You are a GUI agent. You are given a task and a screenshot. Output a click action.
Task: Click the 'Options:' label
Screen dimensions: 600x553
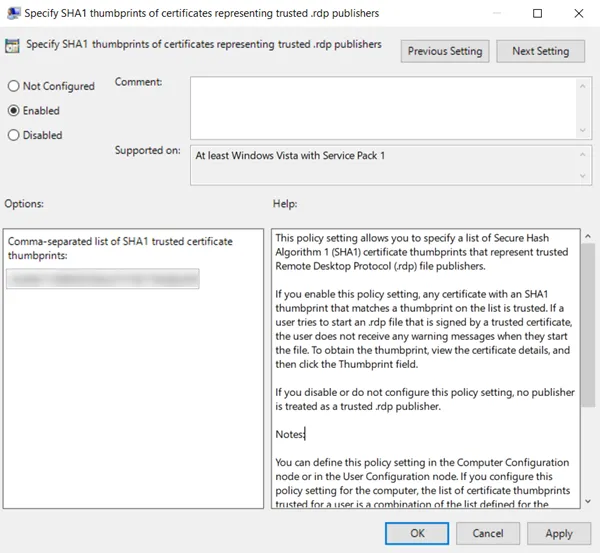pyautogui.click(x=24, y=204)
